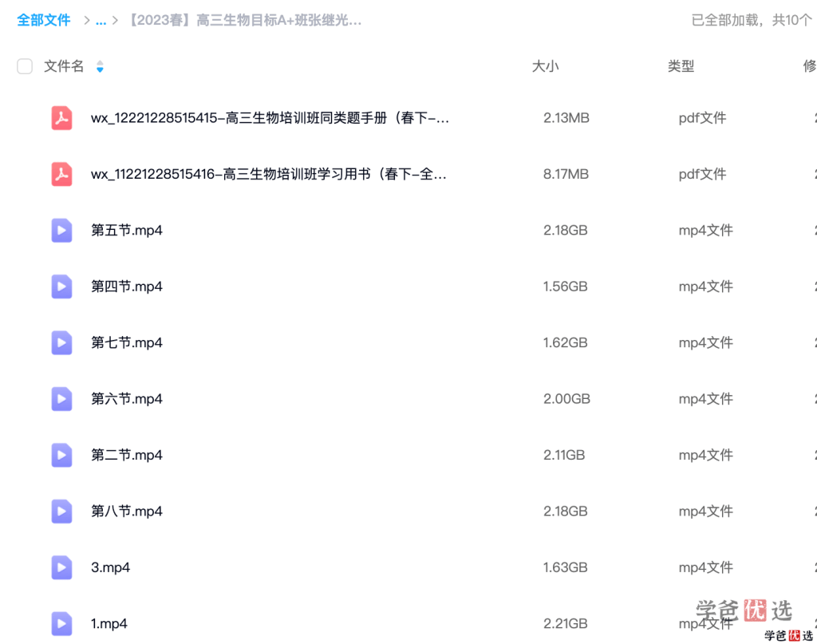
Task: Click the 2.21GB size cell
Action: tap(566, 624)
